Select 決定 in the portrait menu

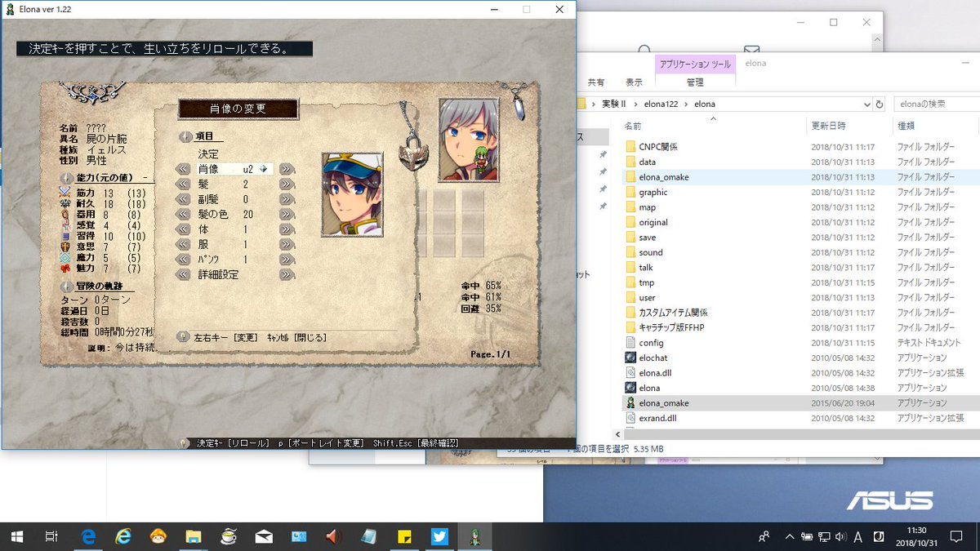tap(208, 154)
